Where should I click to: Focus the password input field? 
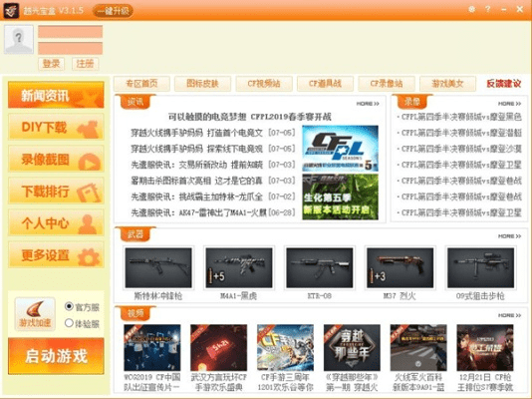click(x=70, y=48)
